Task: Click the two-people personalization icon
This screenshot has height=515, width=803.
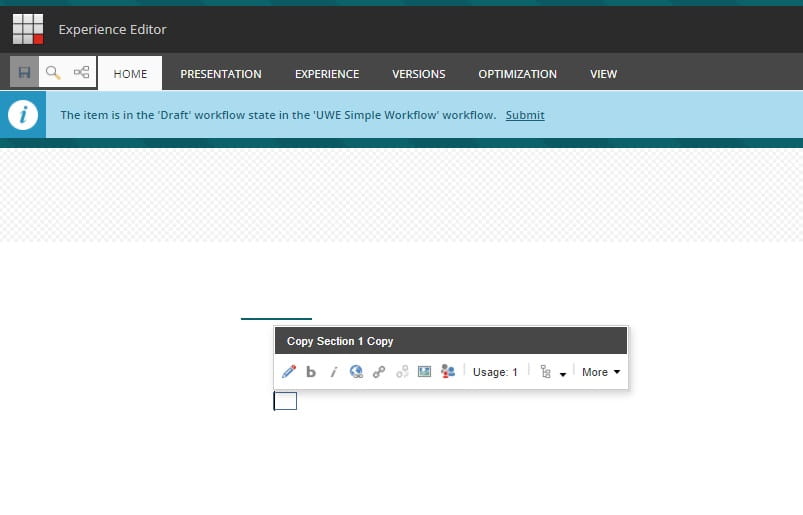Action: [x=447, y=372]
